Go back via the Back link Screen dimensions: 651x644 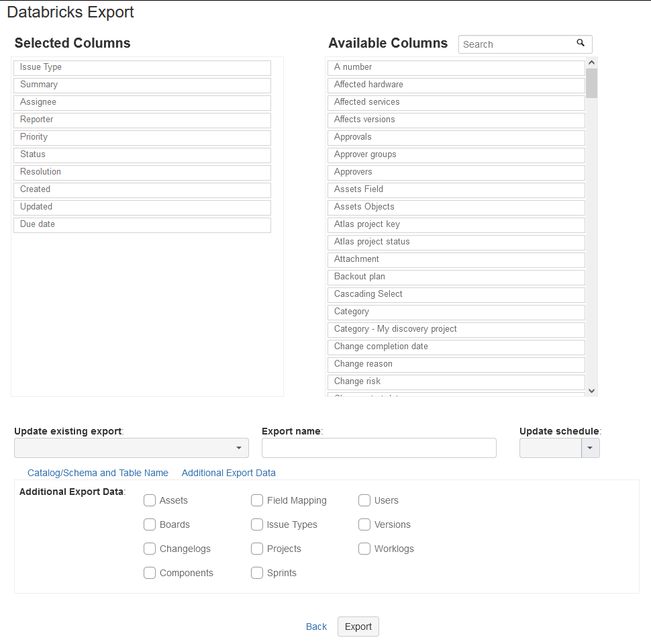[x=316, y=627]
